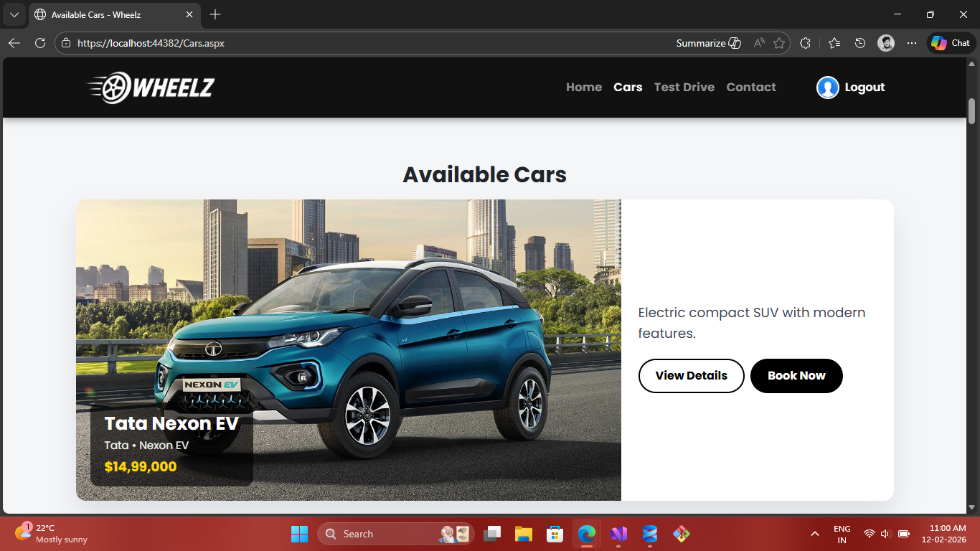
Task: Add page to favorites with star icon
Action: [x=779, y=43]
